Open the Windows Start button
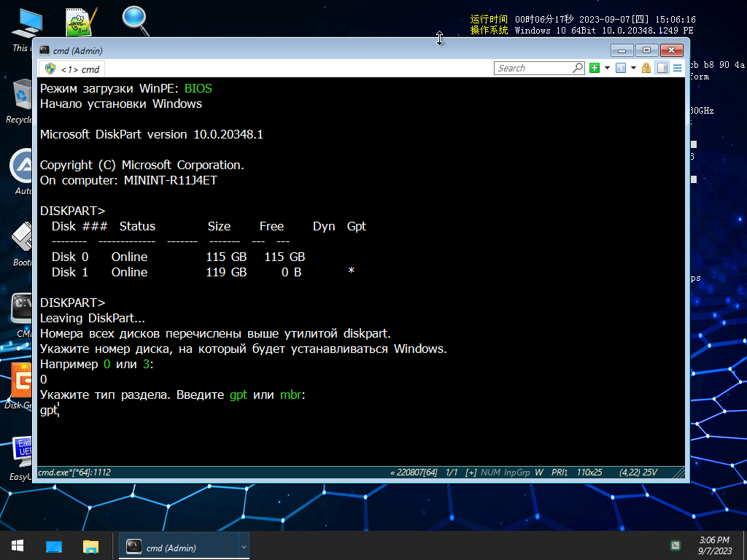This screenshot has height=560, width=747. (18, 545)
